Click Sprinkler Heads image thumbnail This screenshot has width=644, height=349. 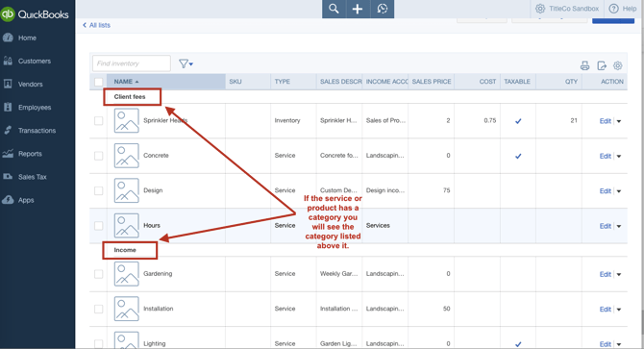point(127,121)
